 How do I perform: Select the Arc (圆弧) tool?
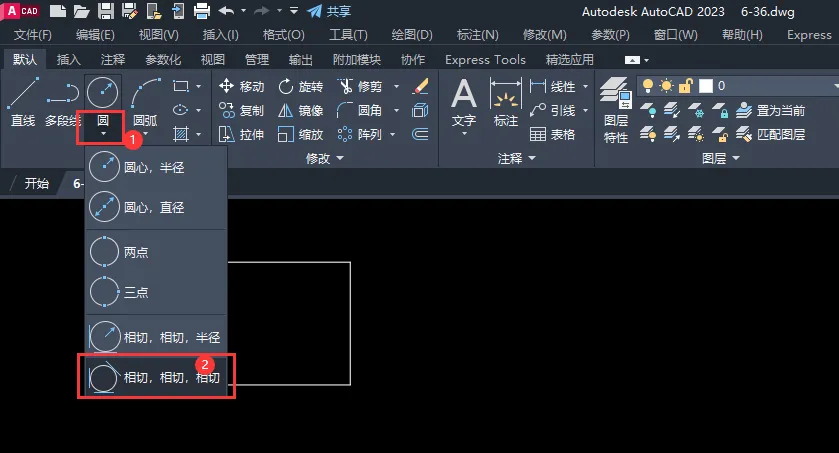coord(145,102)
